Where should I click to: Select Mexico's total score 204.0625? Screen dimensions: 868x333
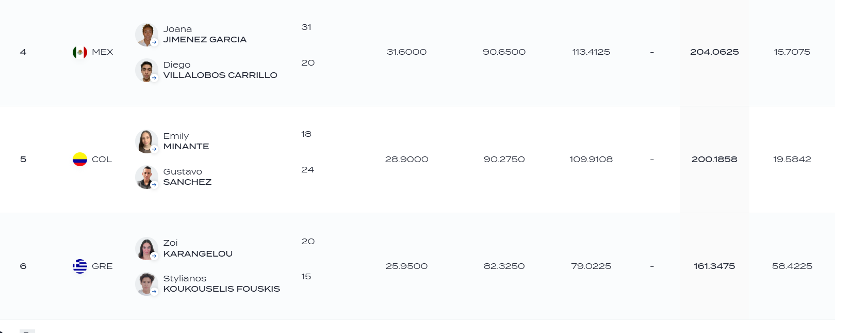(714, 52)
